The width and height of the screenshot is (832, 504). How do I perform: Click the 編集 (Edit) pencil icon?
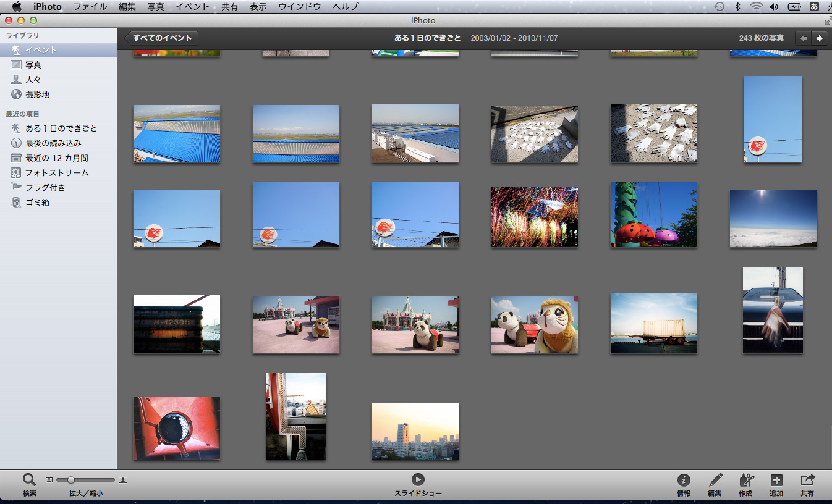click(x=715, y=480)
